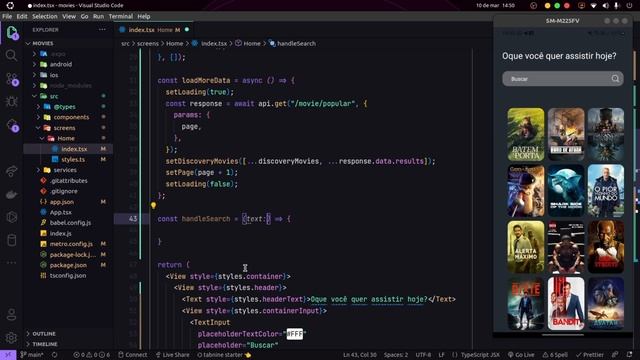The width and height of the screenshot is (640, 360).
Task: Focus the Buscar search field in phone
Action: click(x=562, y=79)
